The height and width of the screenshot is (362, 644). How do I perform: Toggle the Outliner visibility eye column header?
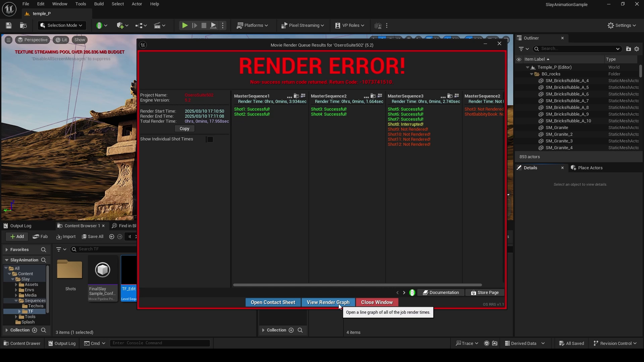pyautogui.click(x=519, y=59)
